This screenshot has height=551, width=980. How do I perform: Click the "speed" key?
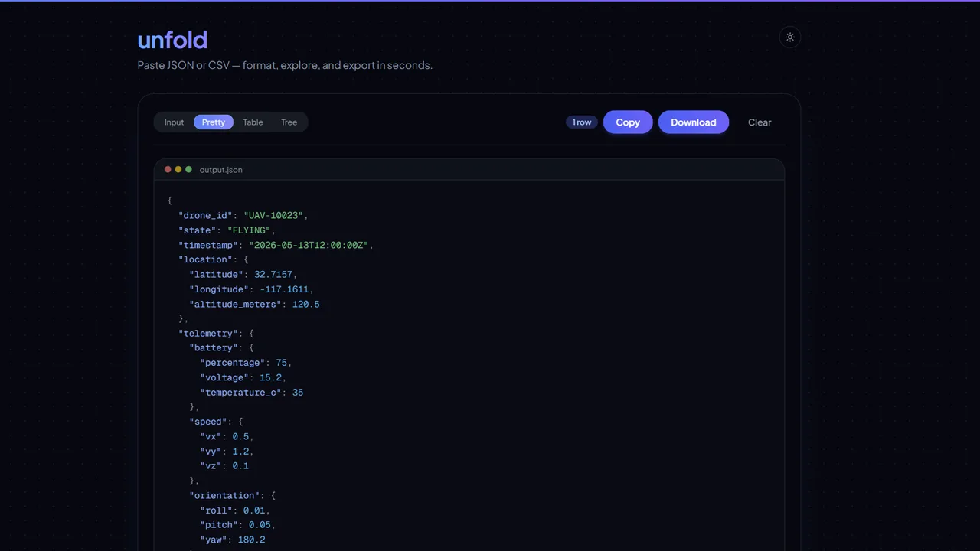pyautogui.click(x=208, y=422)
